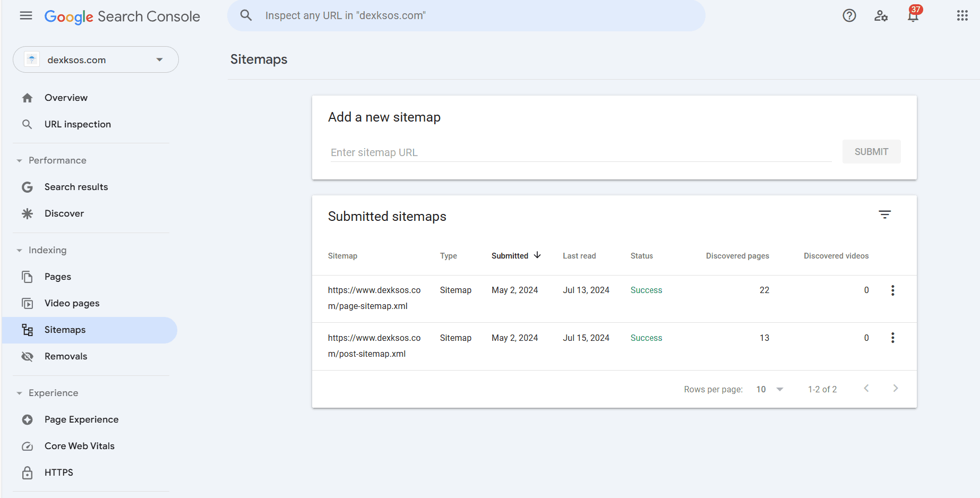Click the Overview home icon
Screen dimensions: 980x498
coord(28,98)
